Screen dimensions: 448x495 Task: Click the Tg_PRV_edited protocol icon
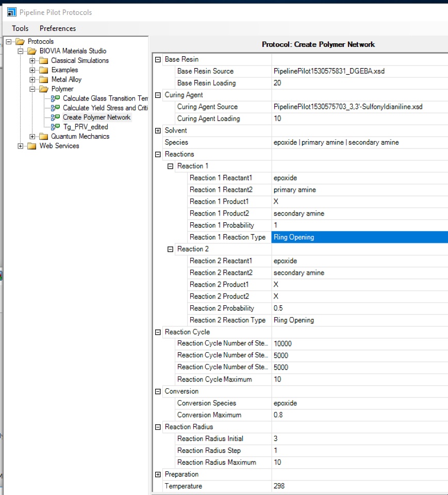[56, 127]
